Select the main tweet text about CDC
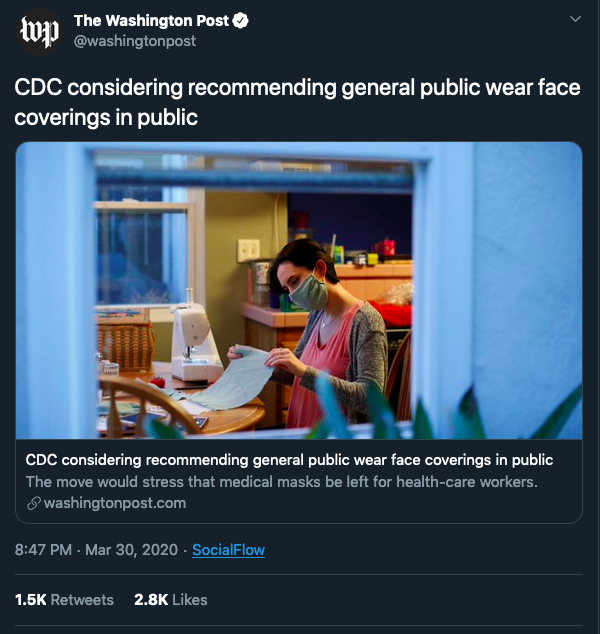600x634 pixels. tap(297, 101)
